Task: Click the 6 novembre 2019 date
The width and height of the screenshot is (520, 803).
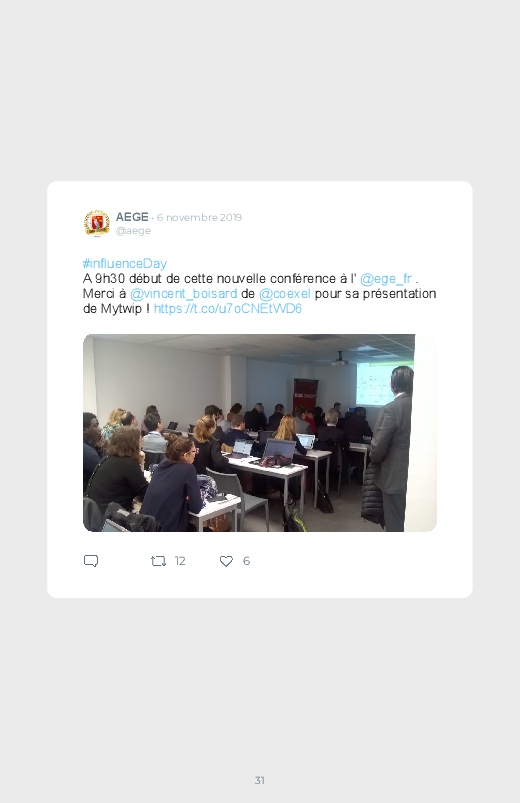Action: click(x=199, y=217)
